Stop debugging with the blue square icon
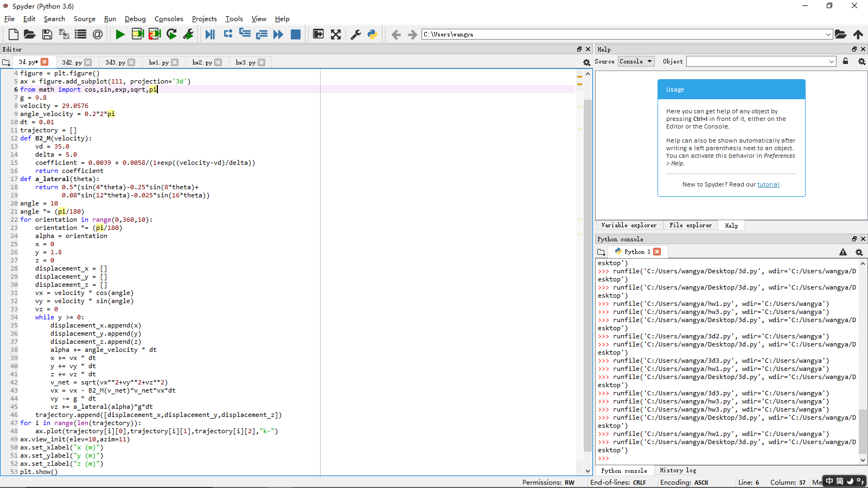 point(296,35)
